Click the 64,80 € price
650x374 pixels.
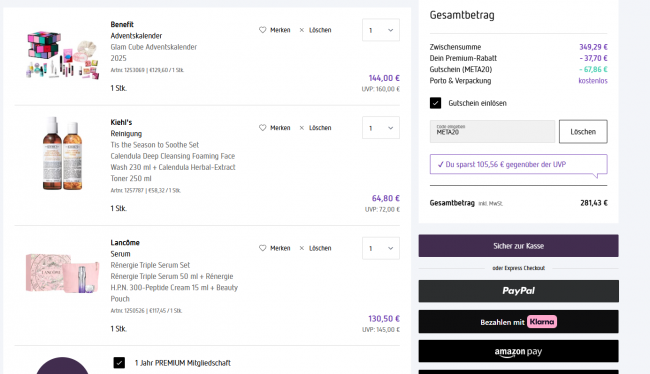386,198
